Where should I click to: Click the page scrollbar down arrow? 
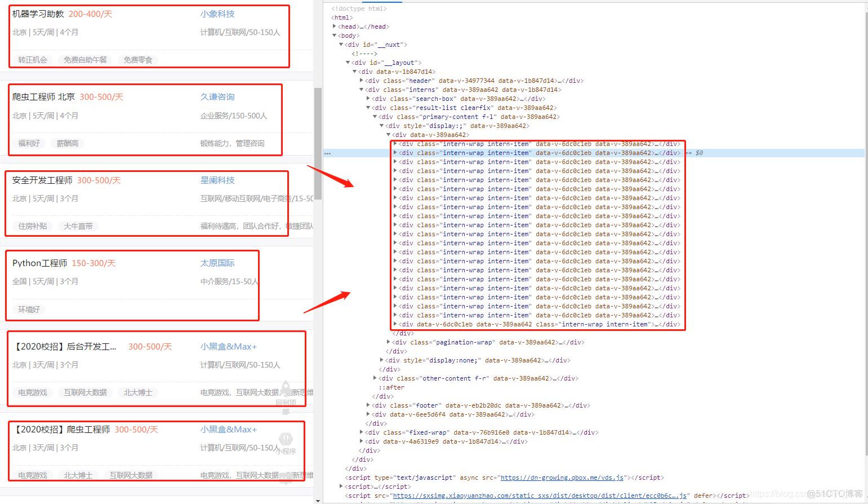pos(318,500)
